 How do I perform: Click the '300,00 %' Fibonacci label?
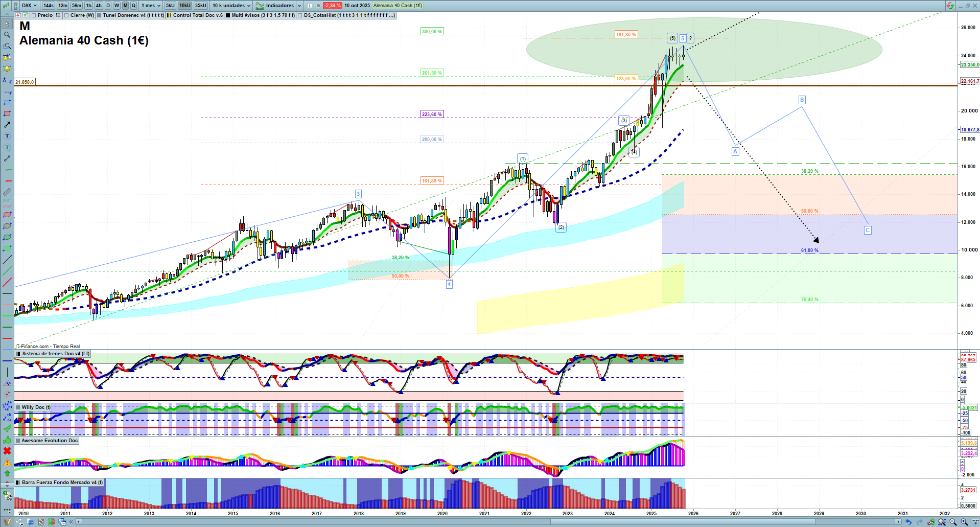(432, 32)
